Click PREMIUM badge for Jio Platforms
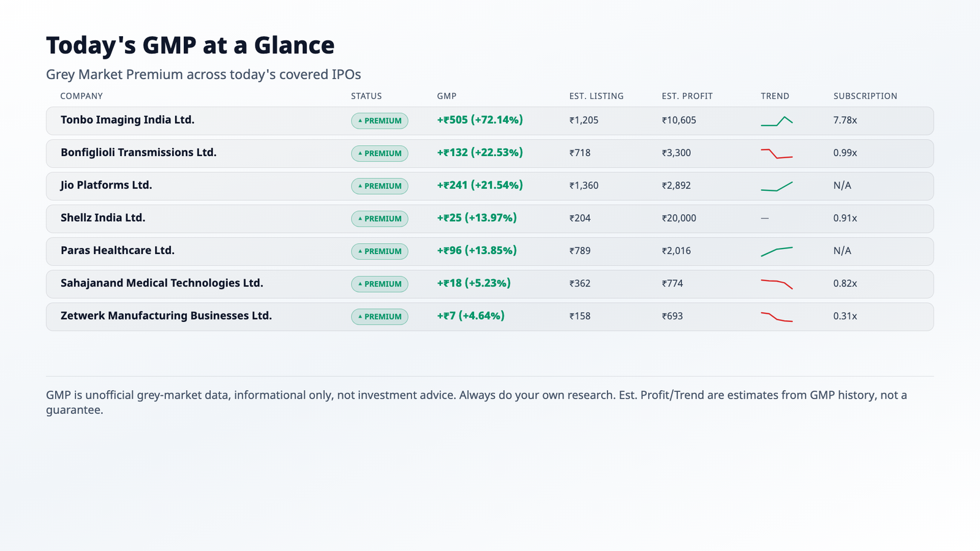 click(380, 186)
